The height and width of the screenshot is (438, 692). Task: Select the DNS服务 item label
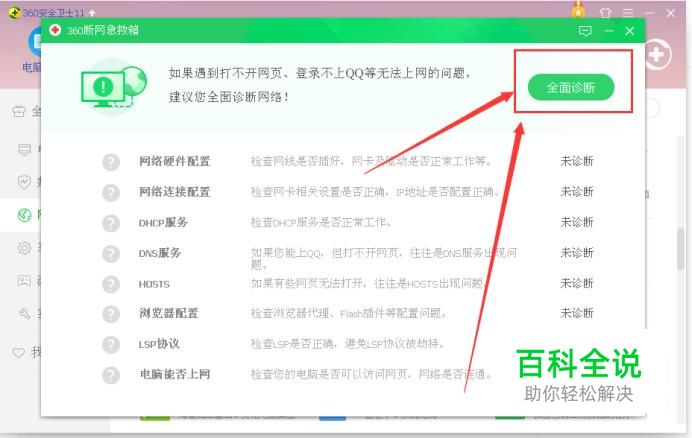[x=160, y=253]
